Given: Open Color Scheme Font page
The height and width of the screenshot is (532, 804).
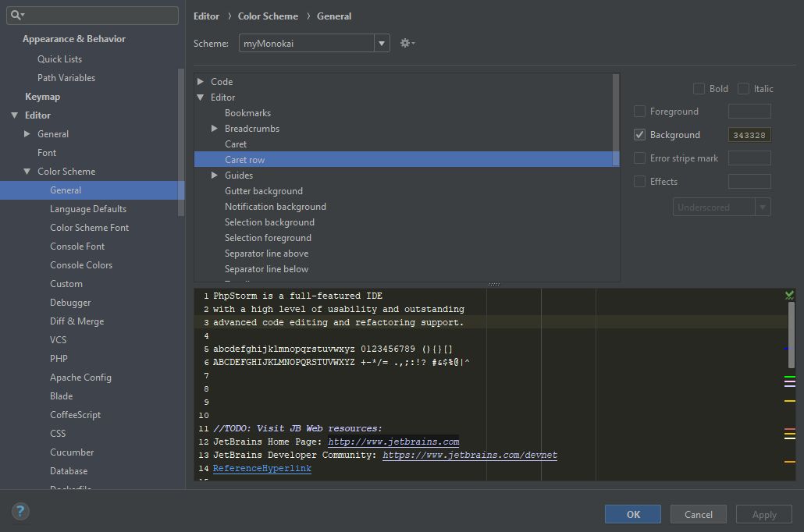Looking at the screenshot, I should 89,228.
